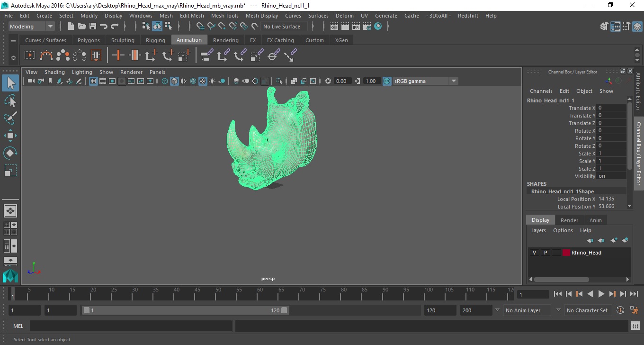Open Layers menu in layer editor
The width and height of the screenshot is (644, 345).
(538, 230)
